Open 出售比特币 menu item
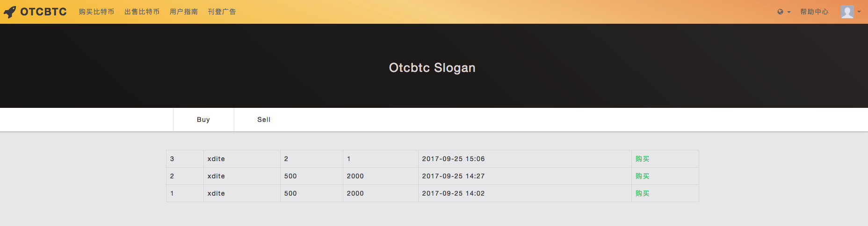This screenshot has width=868, height=226. pyautogui.click(x=142, y=12)
